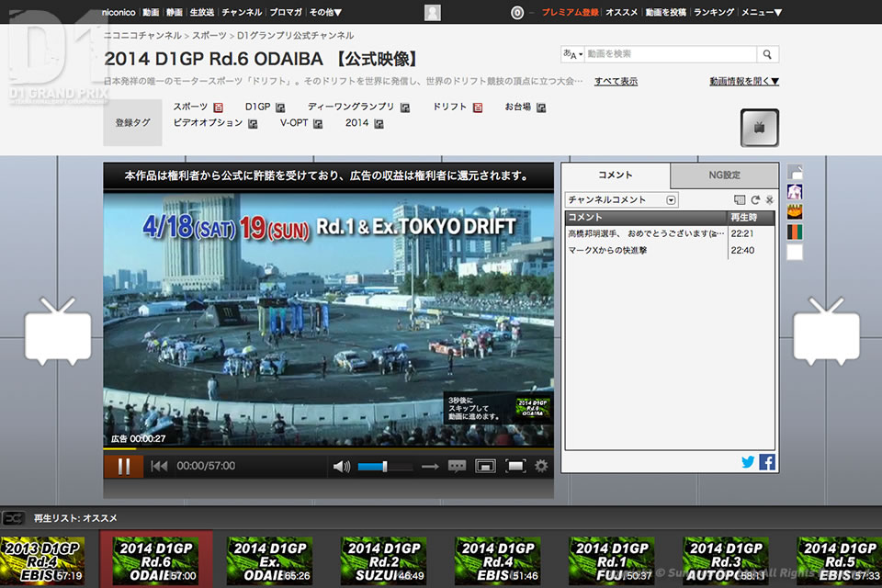This screenshot has height=588, width=882.
Task: Open the dictionary icon beside お台場 tag
Action: click(x=541, y=107)
